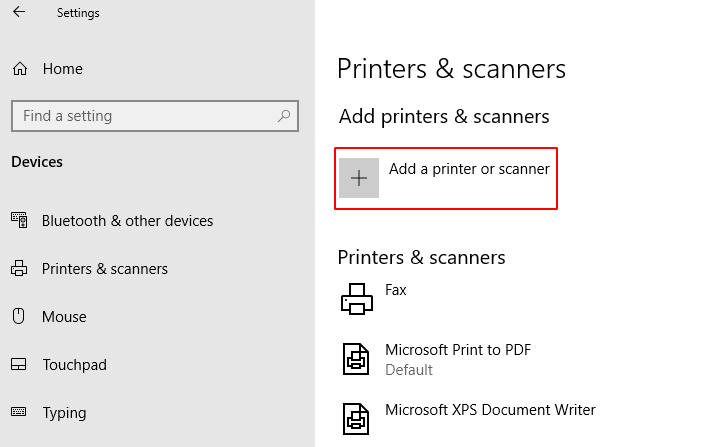Click the Bluetooth & other devices icon
Viewport: 707px width, 447px height.
19,221
